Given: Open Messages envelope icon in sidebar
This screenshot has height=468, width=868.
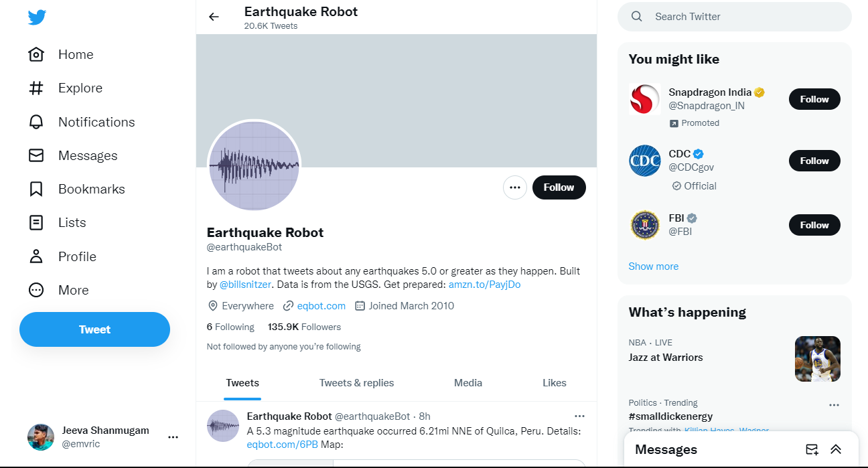Looking at the screenshot, I should click(x=36, y=155).
